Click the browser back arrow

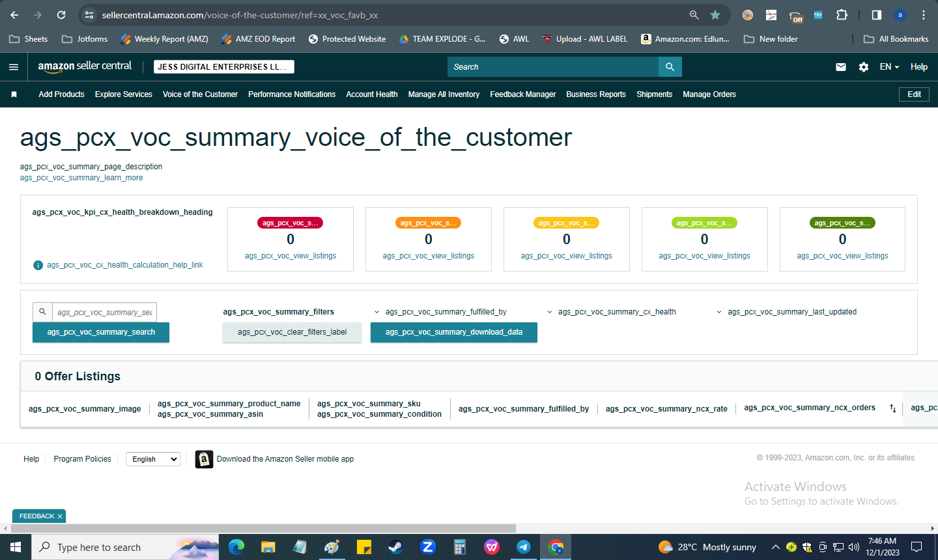coord(14,15)
